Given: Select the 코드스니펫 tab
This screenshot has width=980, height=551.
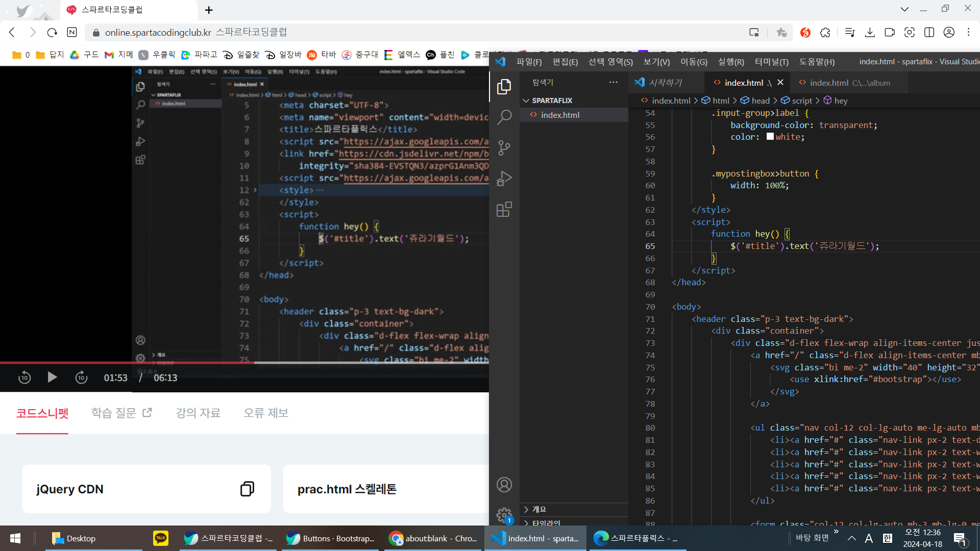Looking at the screenshot, I should tap(42, 413).
